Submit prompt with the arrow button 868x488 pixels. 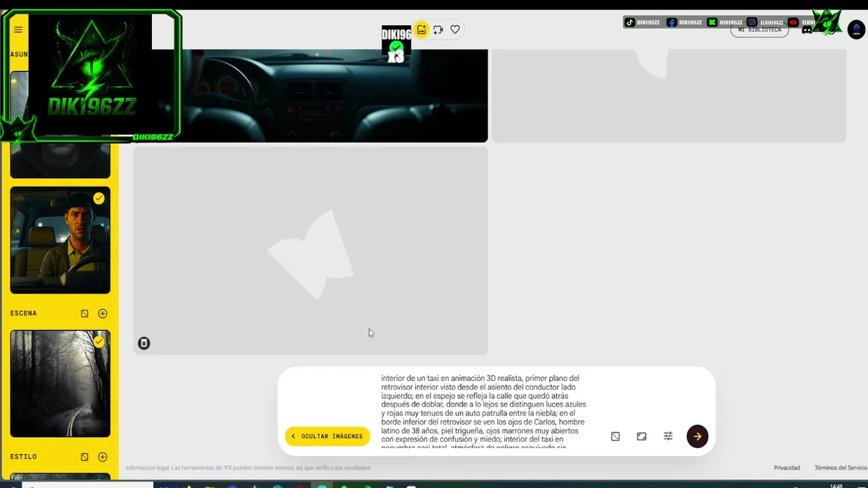pos(697,436)
